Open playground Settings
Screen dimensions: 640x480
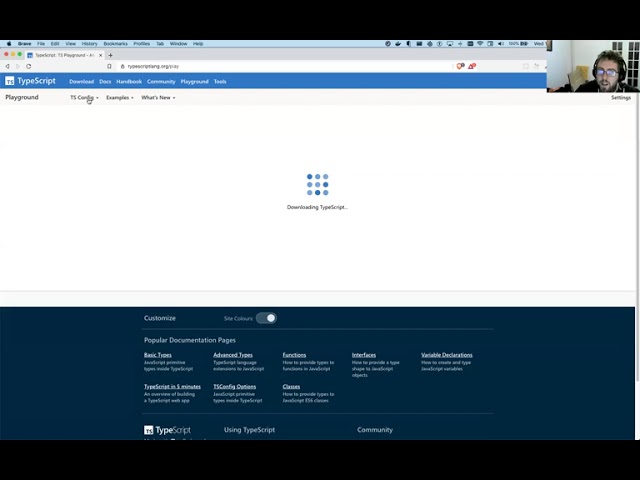[621, 98]
